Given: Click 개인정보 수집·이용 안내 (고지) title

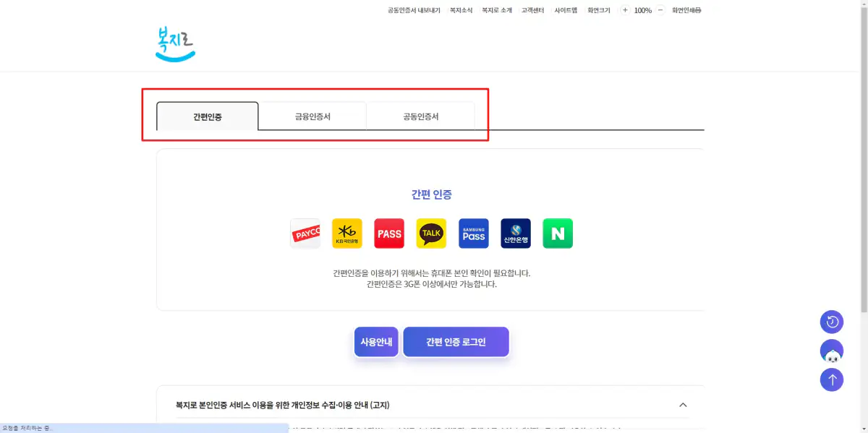Looking at the screenshot, I should pyautogui.click(x=283, y=405).
